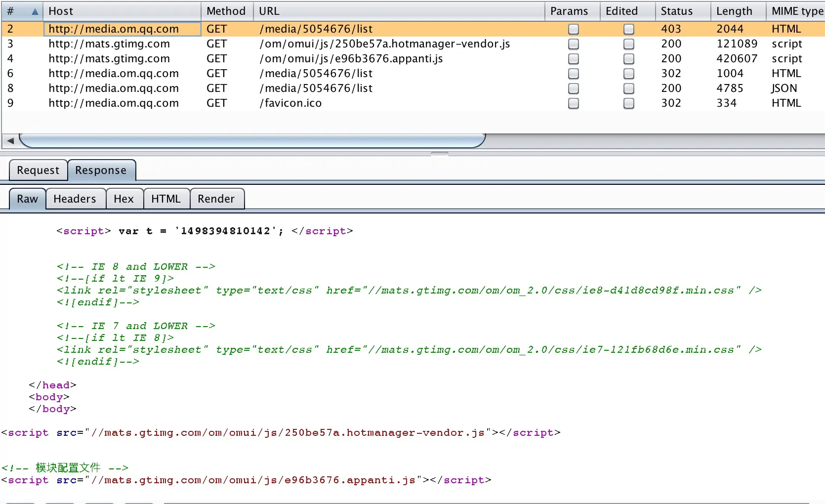The height and width of the screenshot is (504, 825).
Task: Toggle Params checkbox for request 6
Action: (573, 74)
